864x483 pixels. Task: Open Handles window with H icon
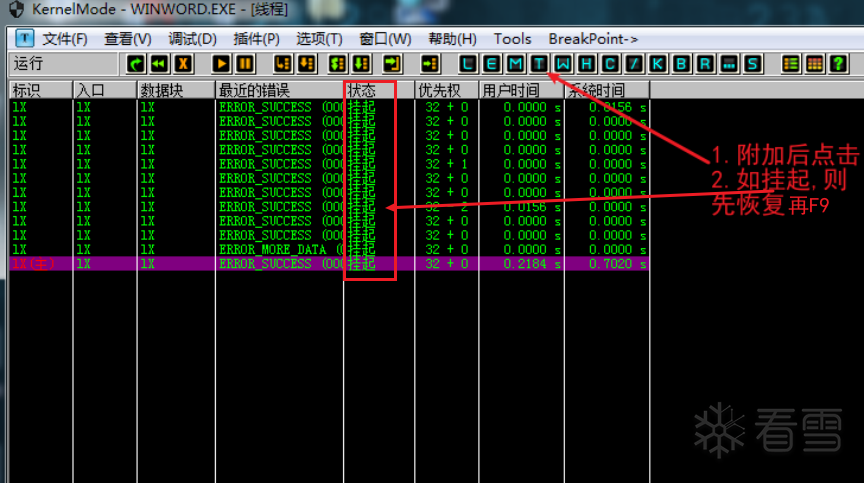point(586,64)
